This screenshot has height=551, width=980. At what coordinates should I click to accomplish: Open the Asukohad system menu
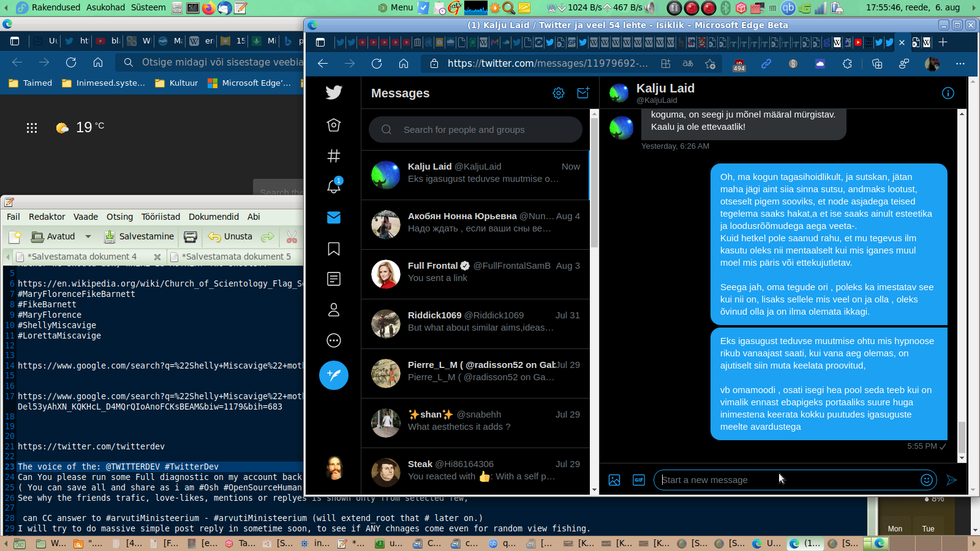click(x=105, y=7)
